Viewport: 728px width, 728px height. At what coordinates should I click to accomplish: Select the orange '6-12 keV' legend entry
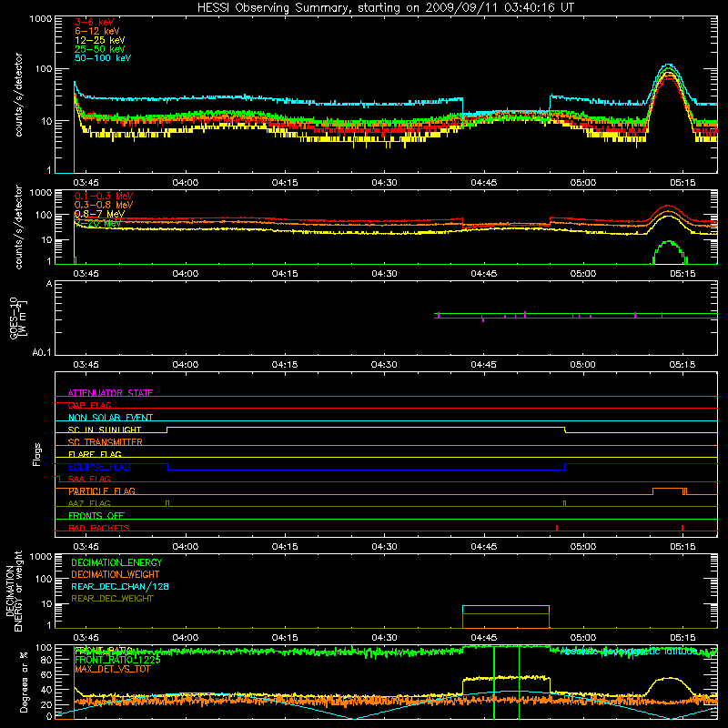pos(97,31)
